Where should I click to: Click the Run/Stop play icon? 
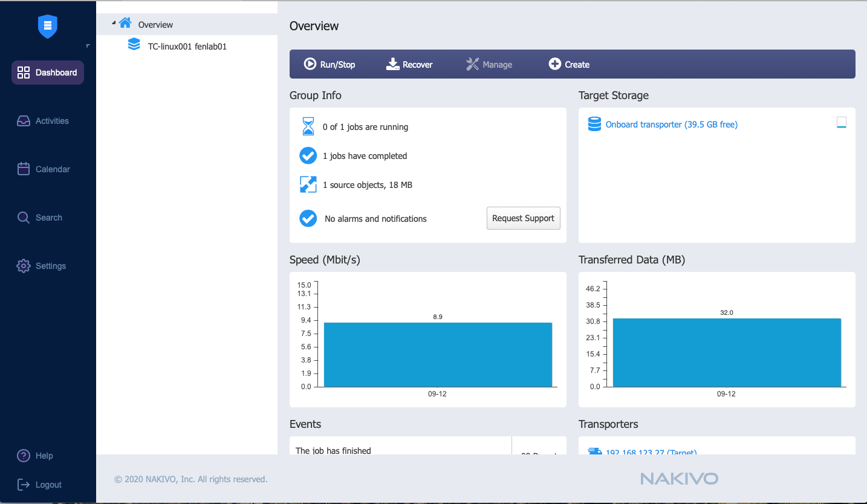(x=310, y=64)
